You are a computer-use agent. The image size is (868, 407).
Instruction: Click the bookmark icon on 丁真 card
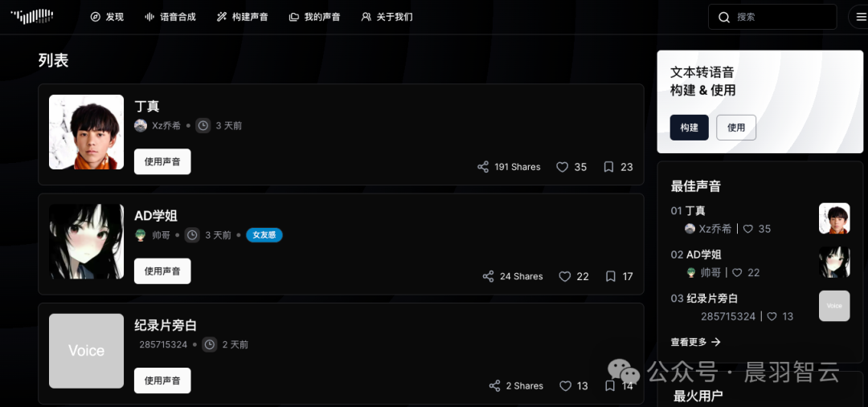[608, 167]
